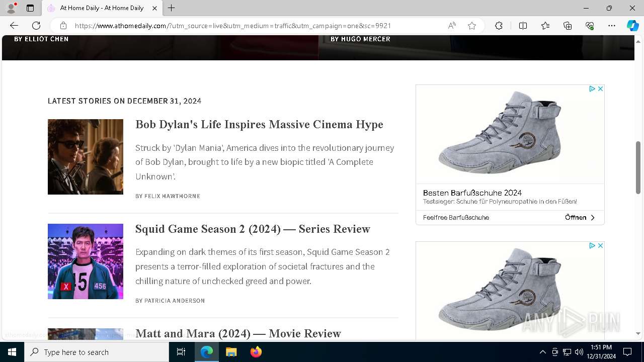Viewport: 644px width, 362px height.
Task: Click the lower grey shoe ad image
Action: pyautogui.click(x=510, y=291)
